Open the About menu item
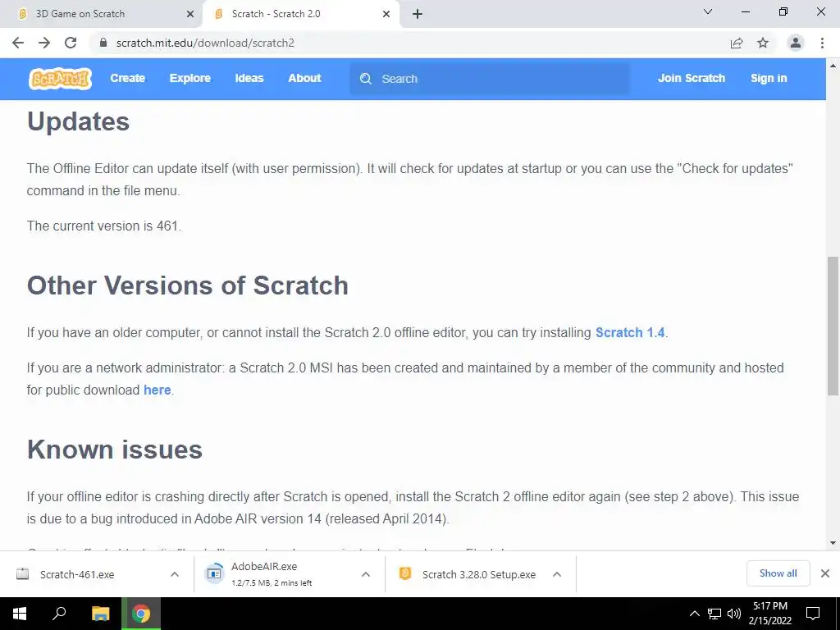Viewport: 840px width, 630px height. pos(305,78)
